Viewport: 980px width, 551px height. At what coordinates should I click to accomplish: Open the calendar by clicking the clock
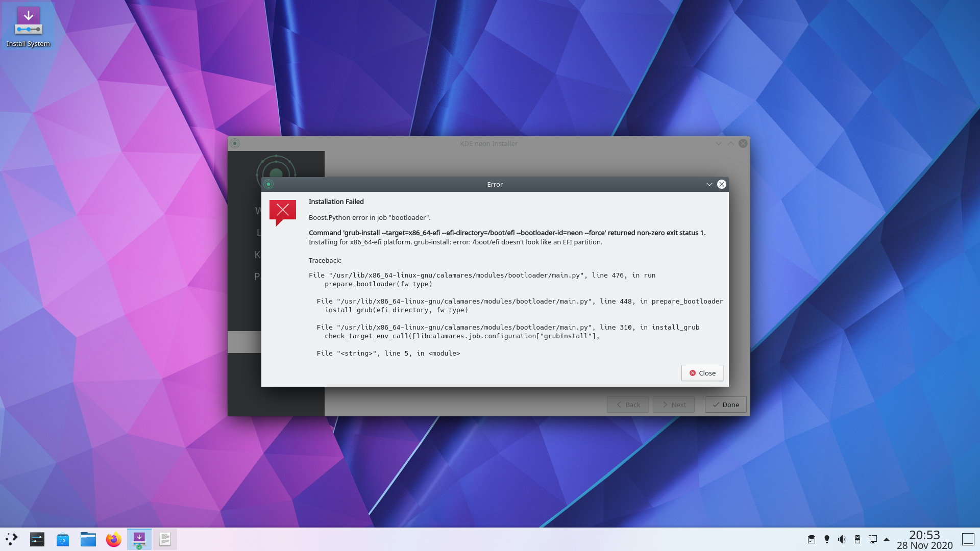[925, 539]
